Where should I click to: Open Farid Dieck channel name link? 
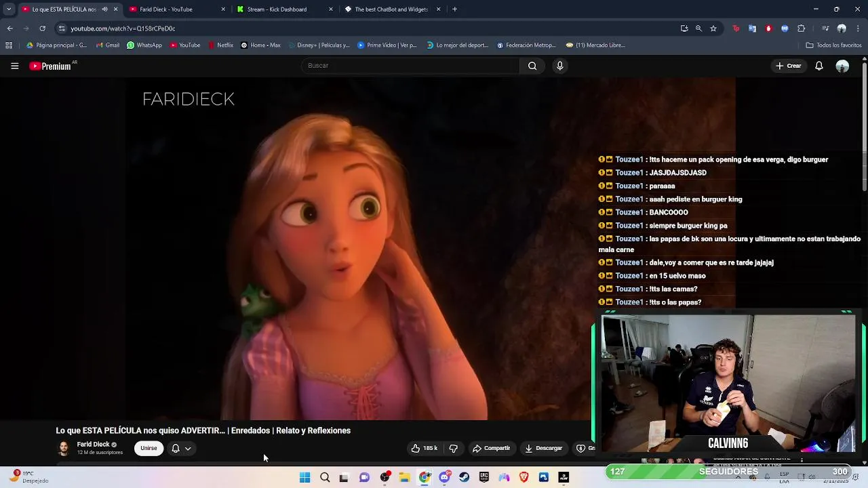93,445
